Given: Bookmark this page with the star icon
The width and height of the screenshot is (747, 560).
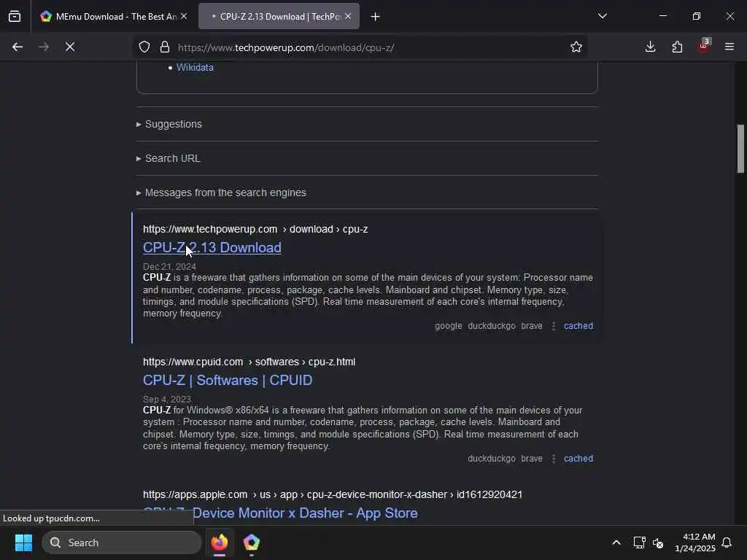Looking at the screenshot, I should pyautogui.click(x=576, y=47).
